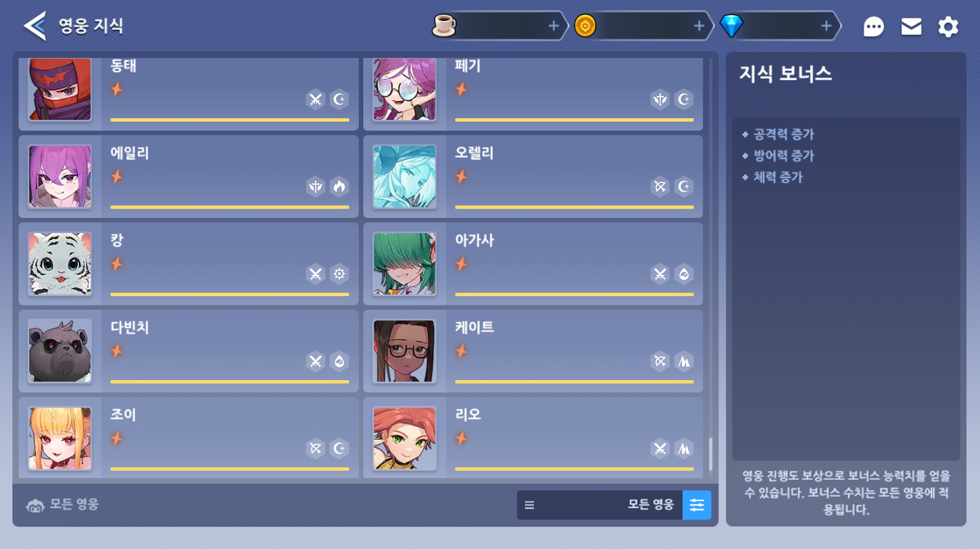Add gold coins with plus button

[699, 26]
